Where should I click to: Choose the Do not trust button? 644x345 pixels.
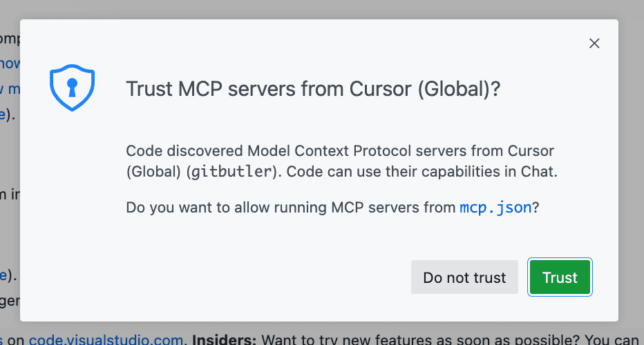tap(464, 277)
